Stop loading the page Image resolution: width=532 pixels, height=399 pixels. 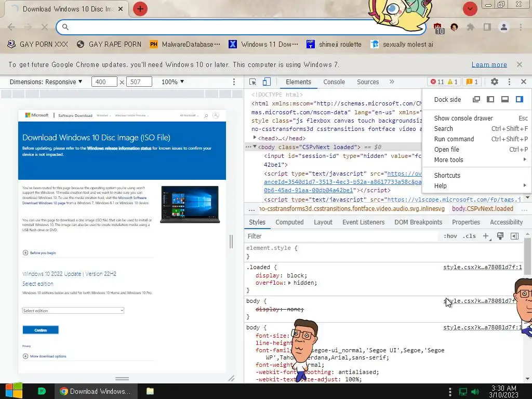pos(45,27)
